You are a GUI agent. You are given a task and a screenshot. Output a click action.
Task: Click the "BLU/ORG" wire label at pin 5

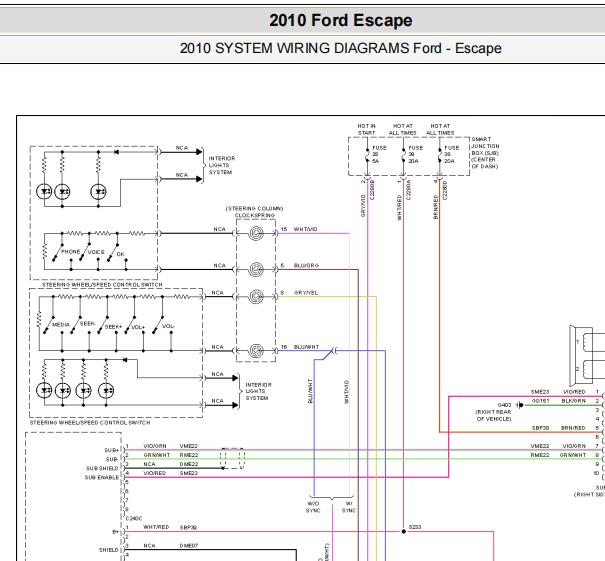(x=306, y=265)
